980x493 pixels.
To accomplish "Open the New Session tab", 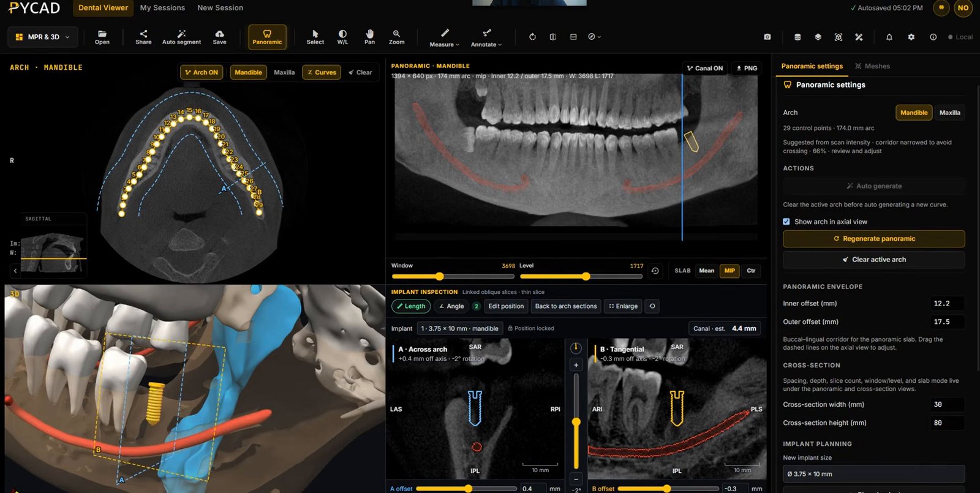I will tap(220, 8).
